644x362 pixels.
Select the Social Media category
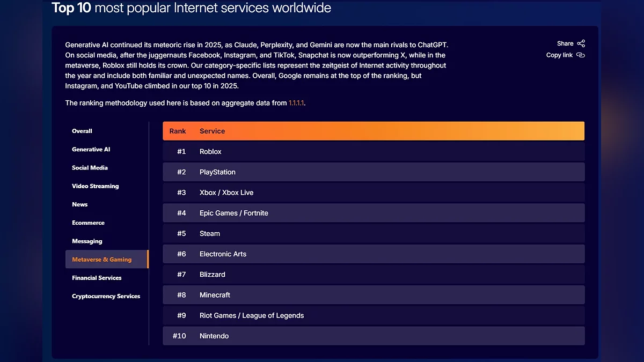tap(90, 168)
